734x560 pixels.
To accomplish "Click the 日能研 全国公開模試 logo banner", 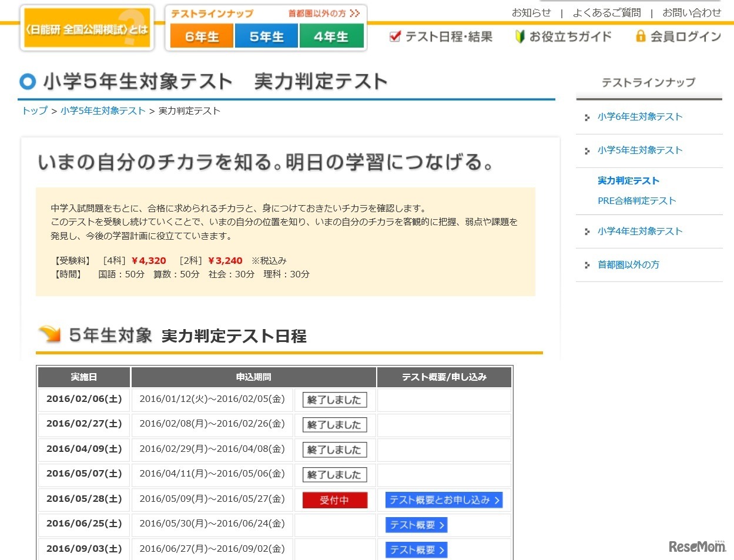I will pyautogui.click(x=86, y=26).
